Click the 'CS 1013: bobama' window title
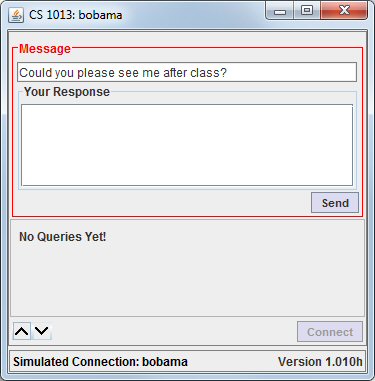 76,15
